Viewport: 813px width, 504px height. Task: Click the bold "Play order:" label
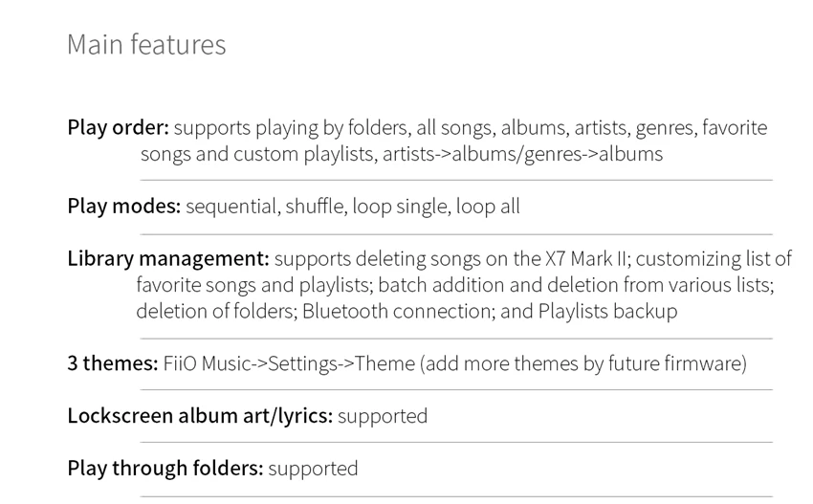pos(118,128)
